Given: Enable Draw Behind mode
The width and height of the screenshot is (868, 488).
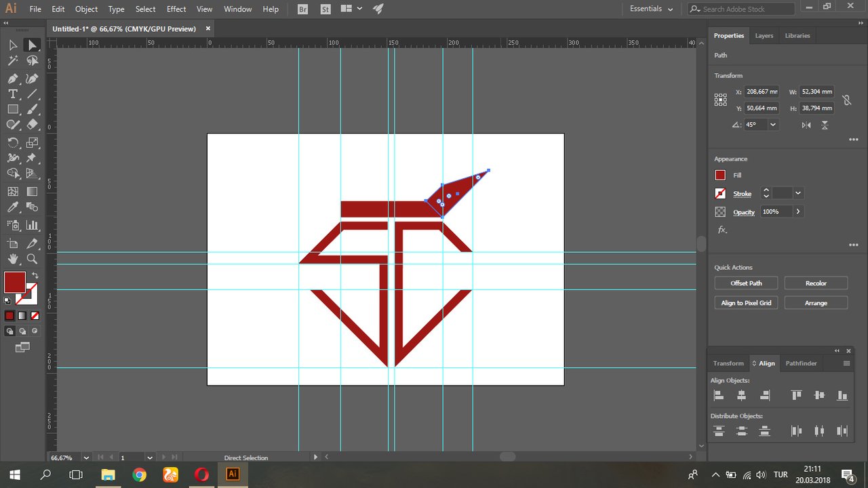Looking at the screenshot, I should 22,331.
